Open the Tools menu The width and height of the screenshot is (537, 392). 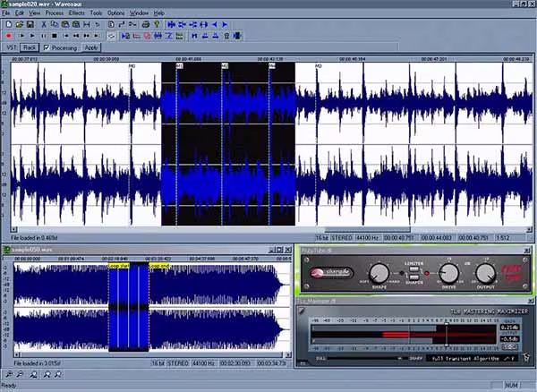(97, 13)
